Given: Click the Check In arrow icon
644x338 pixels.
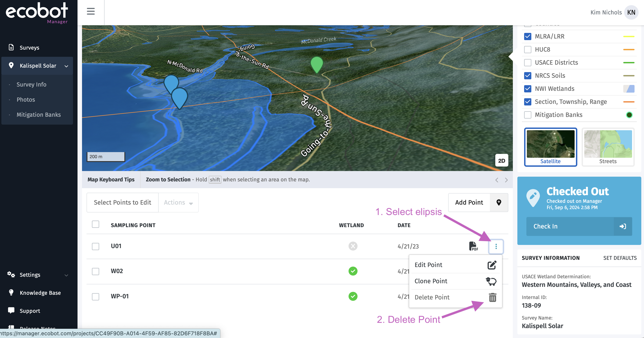Looking at the screenshot, I should 623,226.
